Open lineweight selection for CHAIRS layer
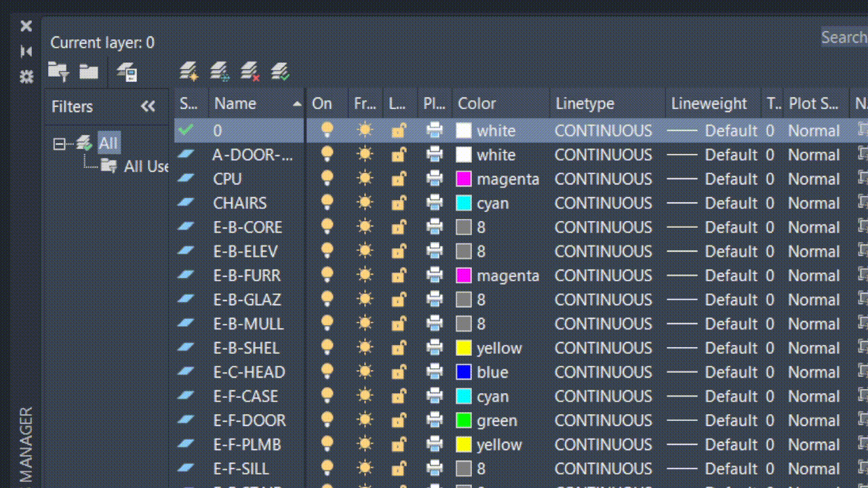 click(x=712, y=203)
